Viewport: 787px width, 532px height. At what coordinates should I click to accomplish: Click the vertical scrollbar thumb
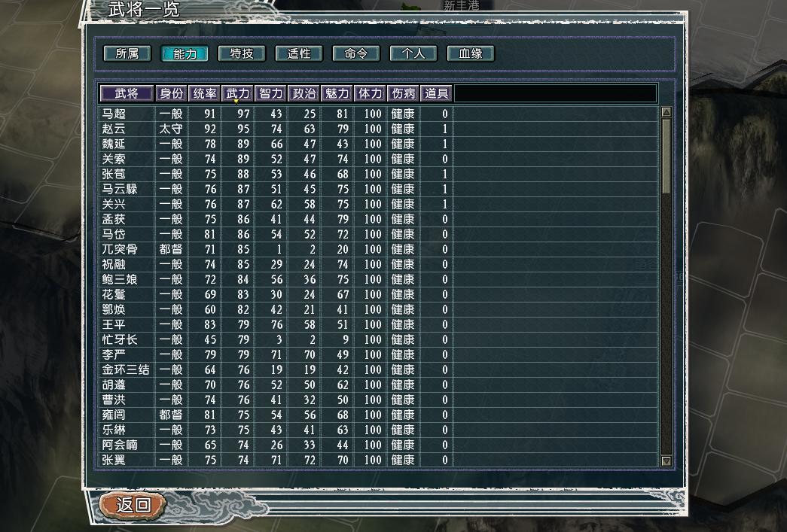(x=666, y=157)
